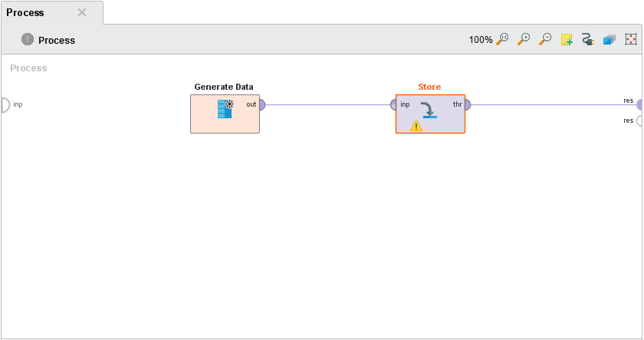Click the warning triangle on Store operator
The image size is (644, 340).
[x=416, y=126]
